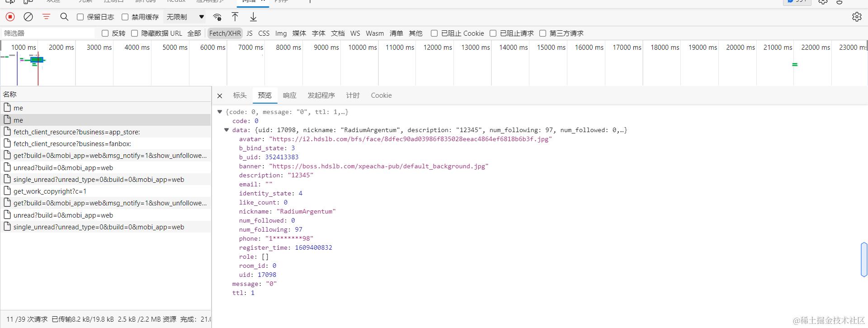Enable 禁用缓存 checkbox
The width and height of the screenshot is (868, 328).
125,17
